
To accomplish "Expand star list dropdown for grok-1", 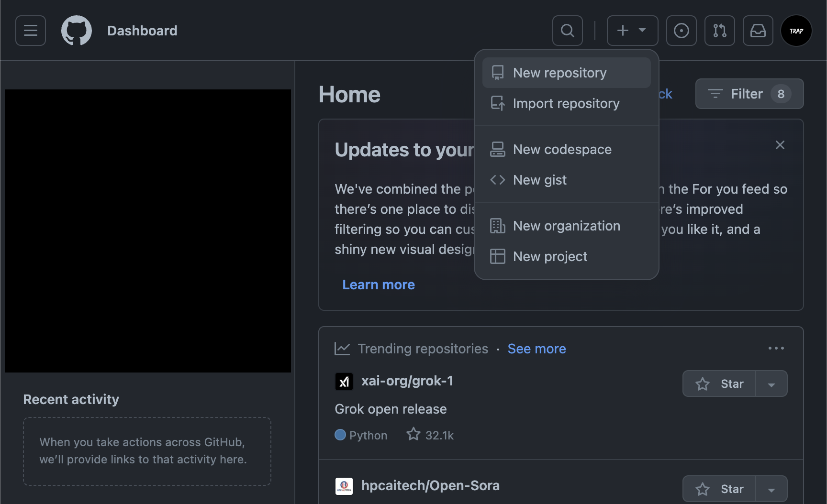I will (771, 383).
